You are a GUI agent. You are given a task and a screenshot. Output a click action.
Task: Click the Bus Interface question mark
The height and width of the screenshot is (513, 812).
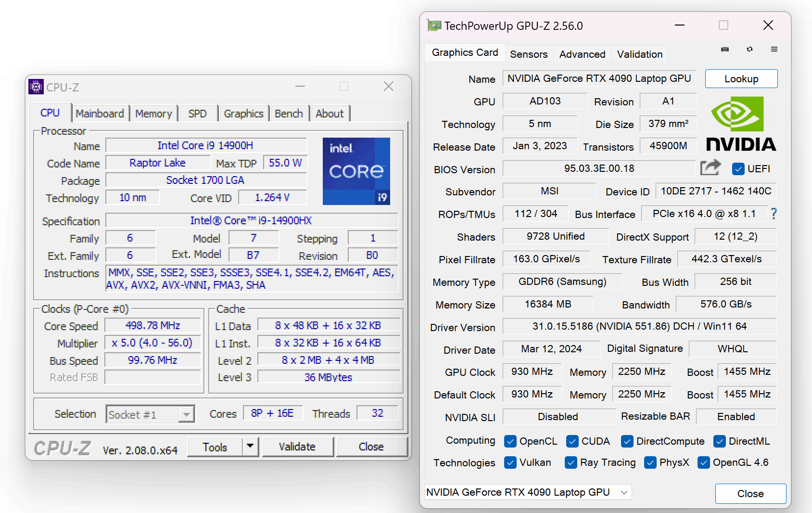pyautogui.click(x=774, y=214)
